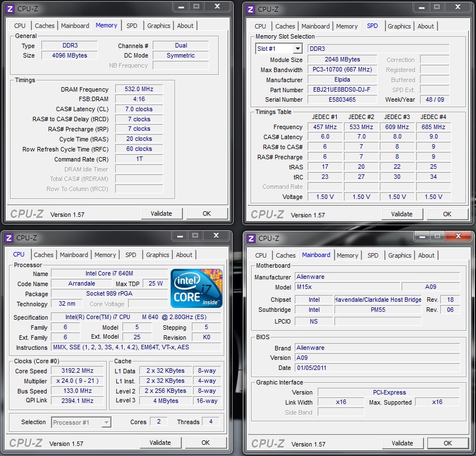476x456 pixels.
Task: Click Validate in the Memory window
Action: (x=162, y=213)
